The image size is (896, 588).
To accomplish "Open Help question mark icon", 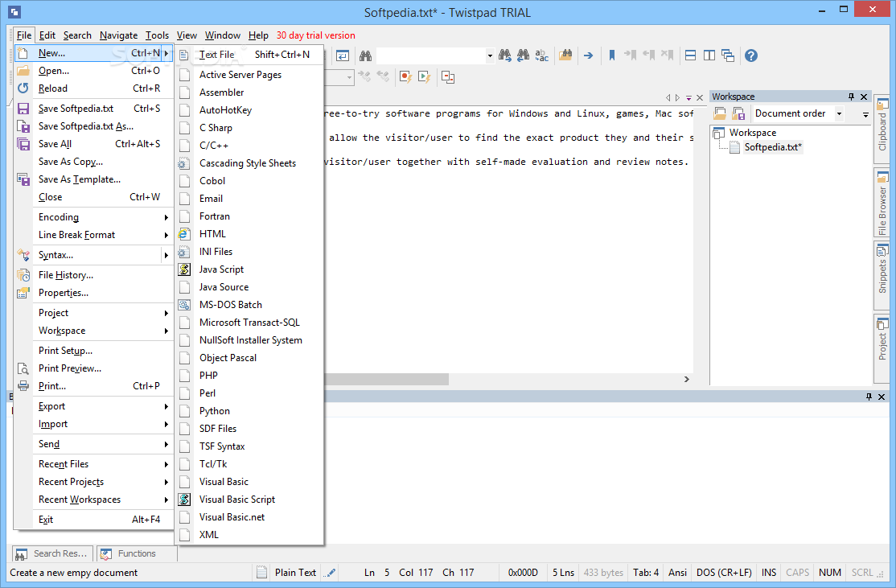I will click(x=751, y=56).
